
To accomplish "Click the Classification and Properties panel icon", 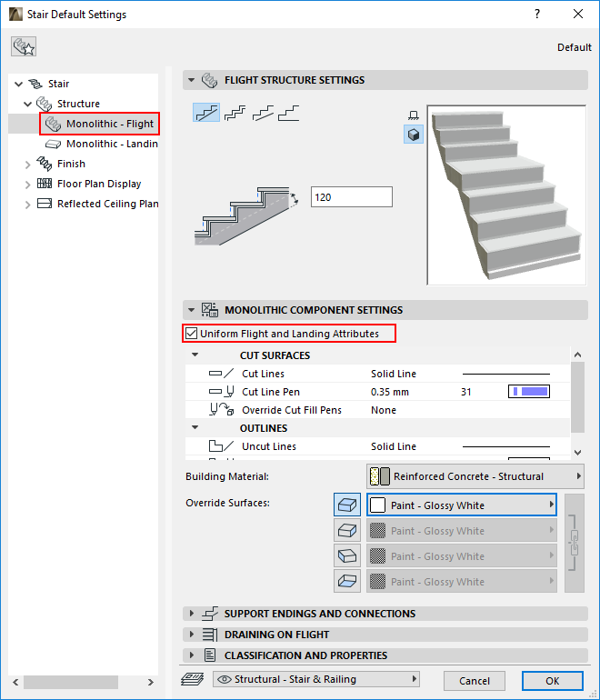I will (x=210, y=655).
